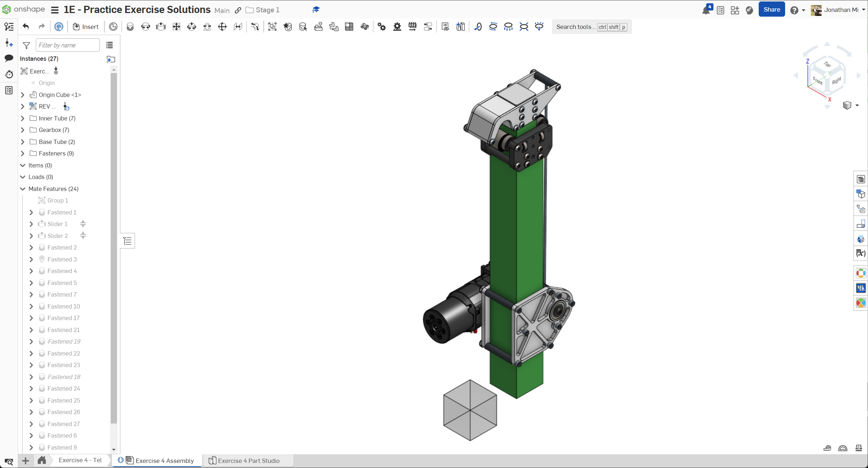The image size is (868, 468).
Task: Collapse the Mate Features (24) section
Action: point(23,189)
